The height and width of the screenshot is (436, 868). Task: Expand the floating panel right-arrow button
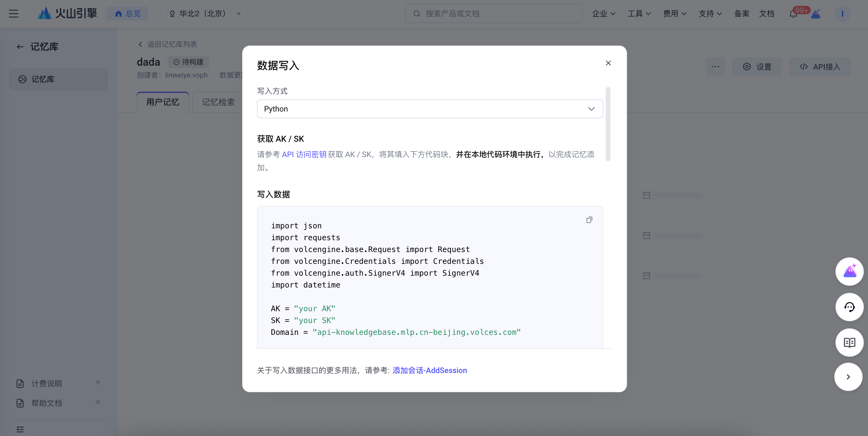tap(848, 377)
